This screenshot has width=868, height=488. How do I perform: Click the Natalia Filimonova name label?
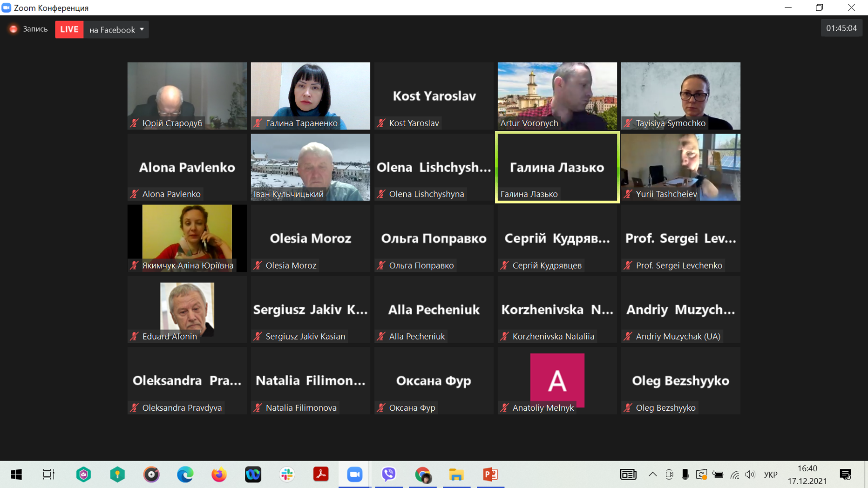[301, 407]
